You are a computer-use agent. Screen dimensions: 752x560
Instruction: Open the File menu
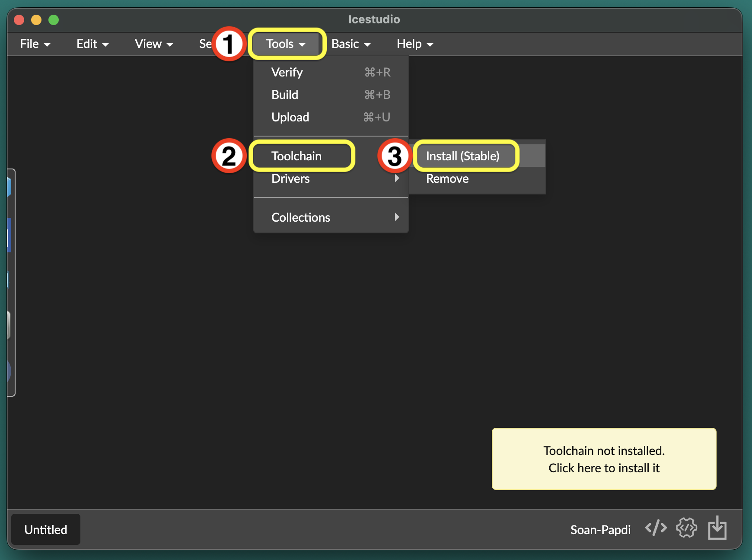point(35,44)
